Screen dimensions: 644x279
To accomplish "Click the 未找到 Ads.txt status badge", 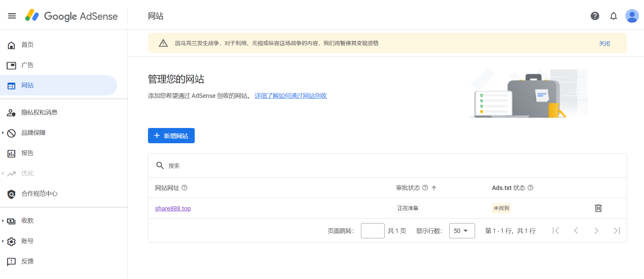I will (501, 208).
